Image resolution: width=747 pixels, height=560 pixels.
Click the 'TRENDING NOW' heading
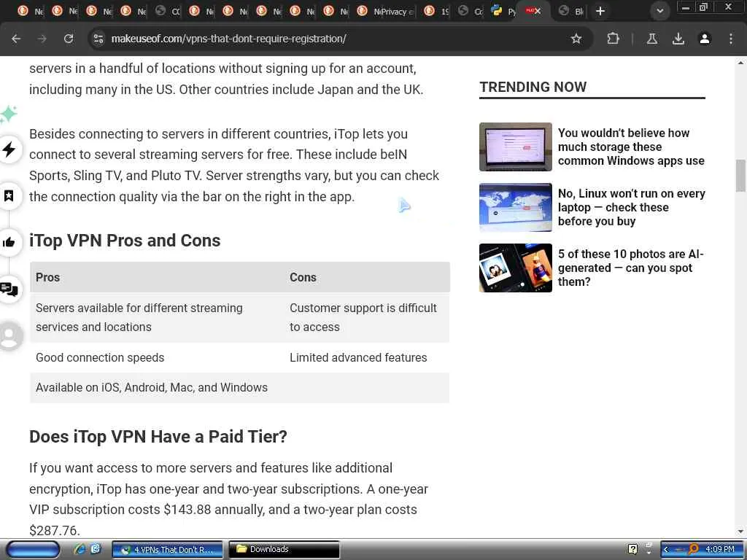point(533,87)
